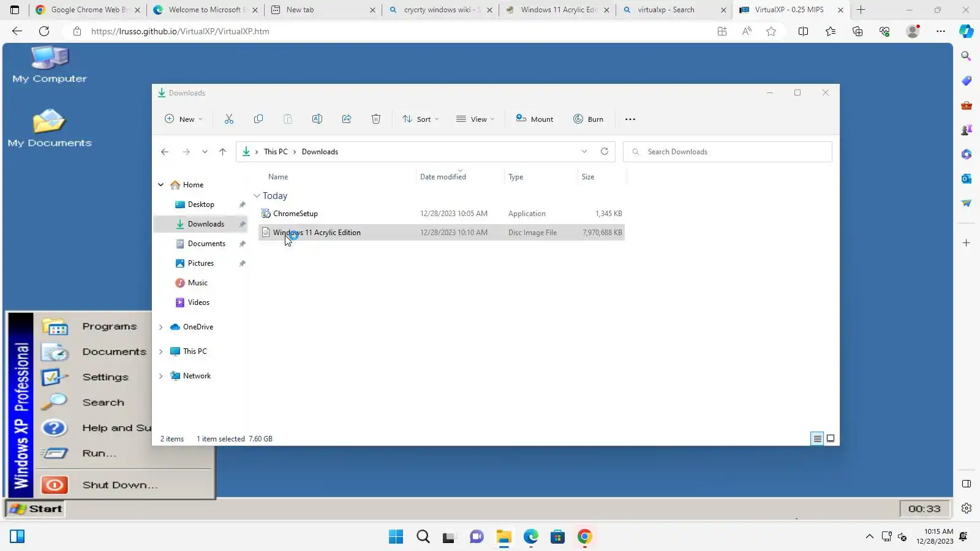Switch to details view layout
980x551 pixels.
(817, 438)
